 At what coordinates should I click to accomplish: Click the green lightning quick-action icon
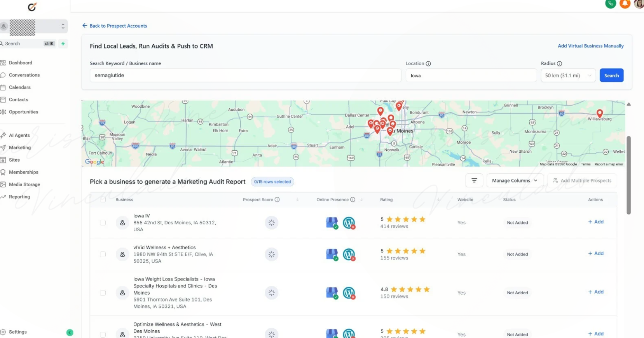pos(63,44)
